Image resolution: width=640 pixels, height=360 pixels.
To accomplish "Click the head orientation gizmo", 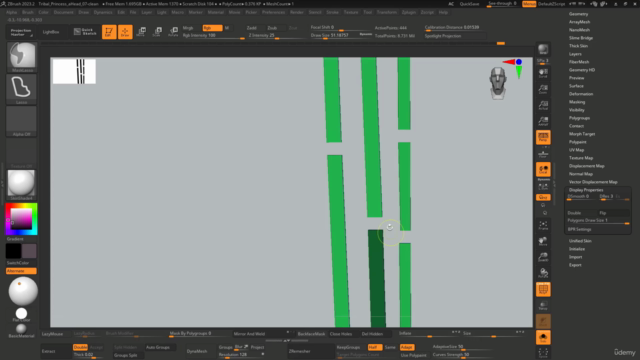I will (x=498, y=83).
